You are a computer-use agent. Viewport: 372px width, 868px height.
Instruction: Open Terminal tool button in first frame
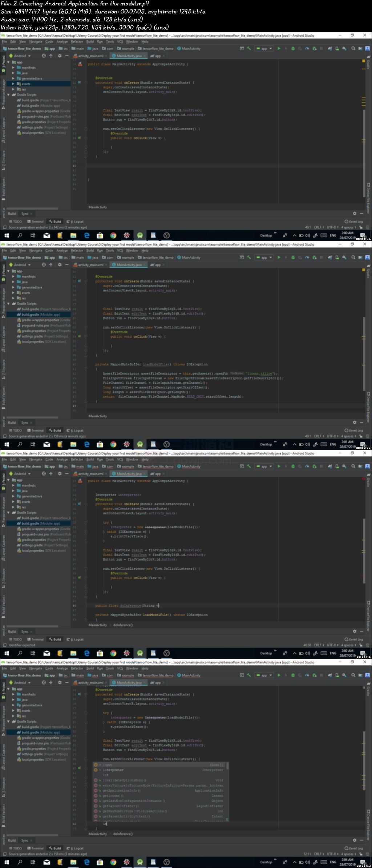[x=35, y=221]
